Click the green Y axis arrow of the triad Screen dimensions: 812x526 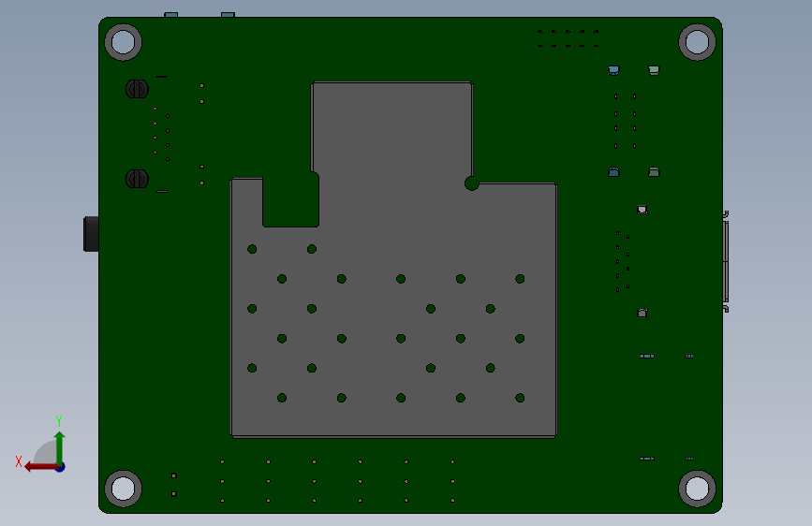60,446
